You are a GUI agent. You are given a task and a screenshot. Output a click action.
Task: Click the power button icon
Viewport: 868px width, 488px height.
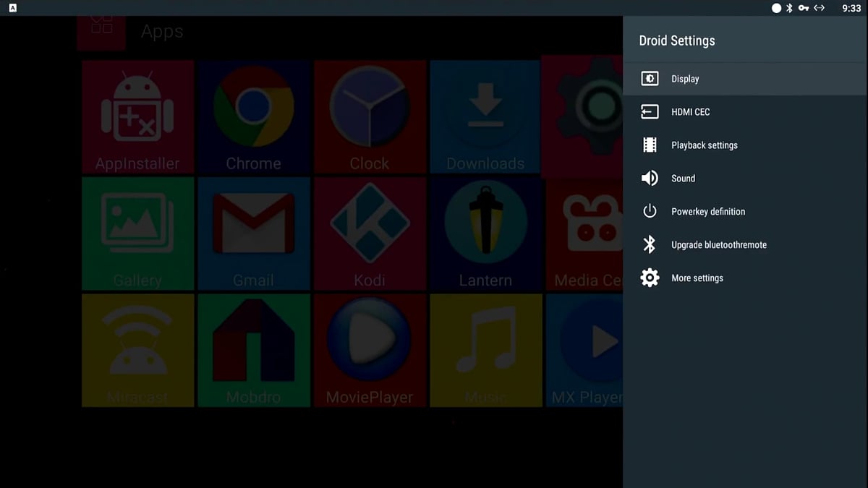pyautogui.click(x=650, y=212)
